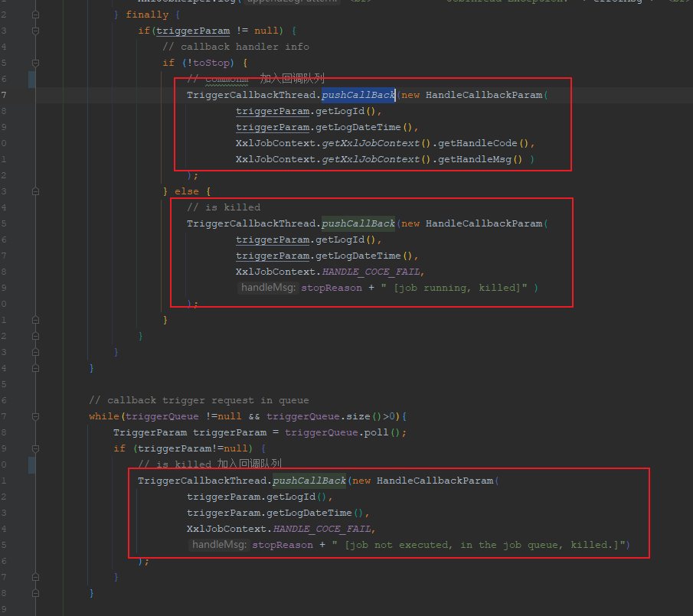
Task: Toggle fold marker beside 'if(triggerParam != null) {'
Action: [36, 31]
